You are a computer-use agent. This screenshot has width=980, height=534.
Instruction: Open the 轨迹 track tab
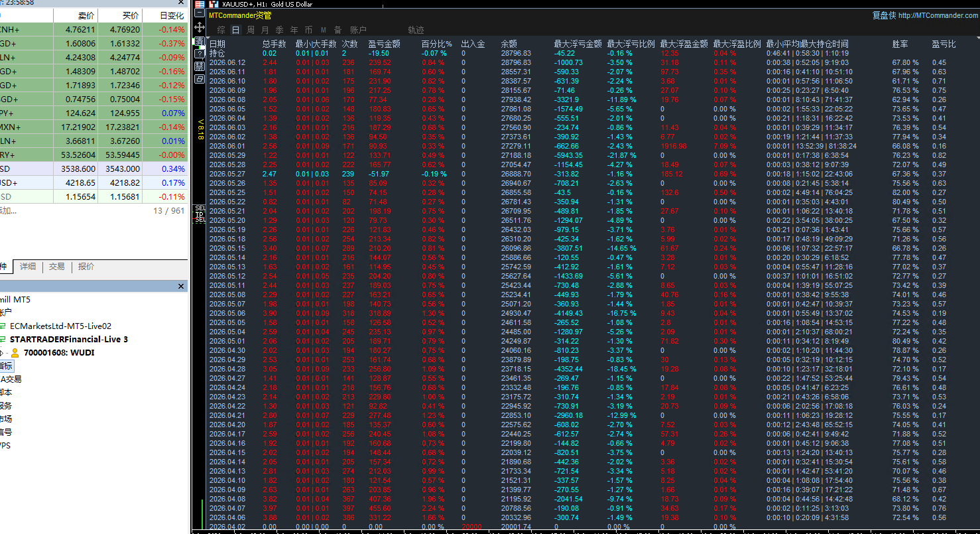(x=416, y=30)
